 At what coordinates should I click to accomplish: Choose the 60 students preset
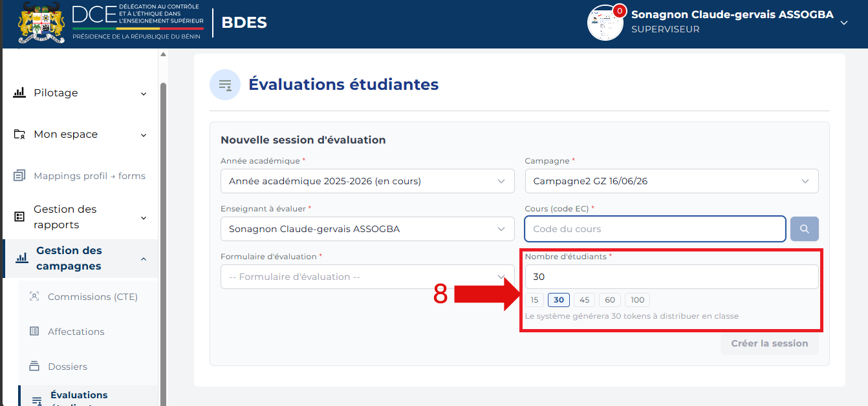pyautogui.click(x=610, y=300)
